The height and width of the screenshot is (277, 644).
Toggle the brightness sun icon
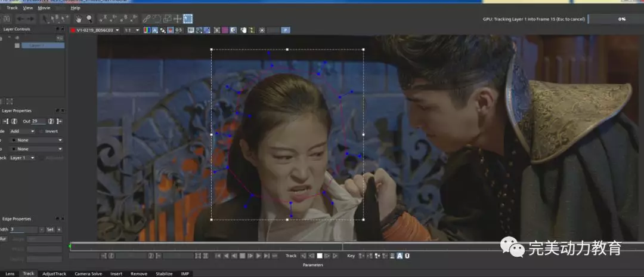click(262, 30)
